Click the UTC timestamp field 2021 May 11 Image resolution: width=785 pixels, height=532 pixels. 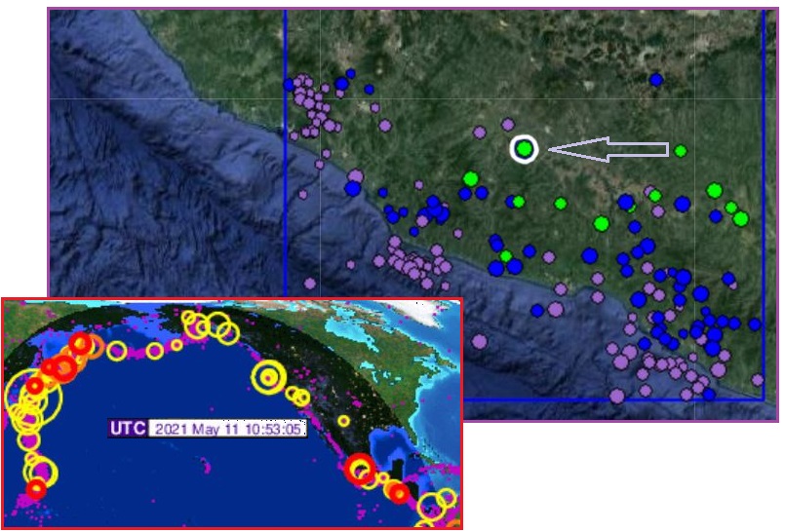(x=227, y=429)
